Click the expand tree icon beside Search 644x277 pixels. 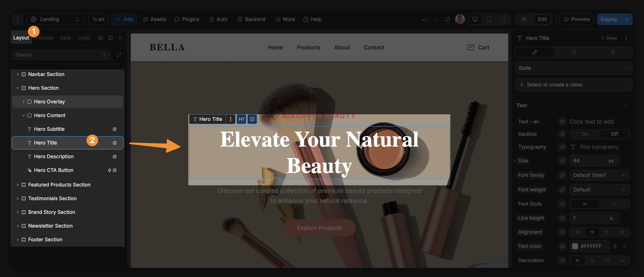click(119, 55)
